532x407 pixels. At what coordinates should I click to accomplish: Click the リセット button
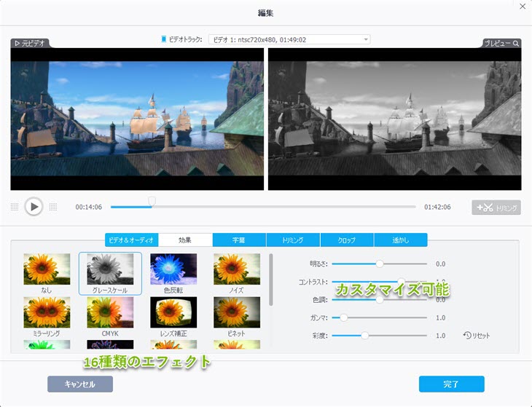tap(477, 336)
